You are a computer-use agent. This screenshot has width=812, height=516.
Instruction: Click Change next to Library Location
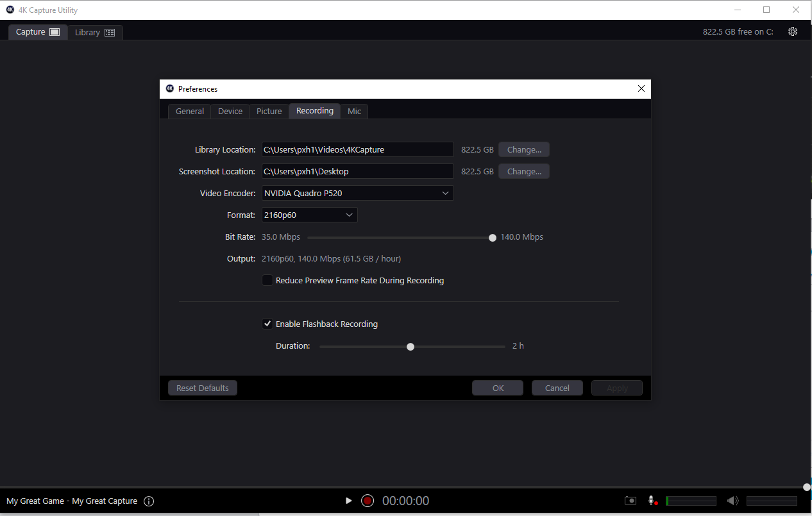tap(524, 149)
